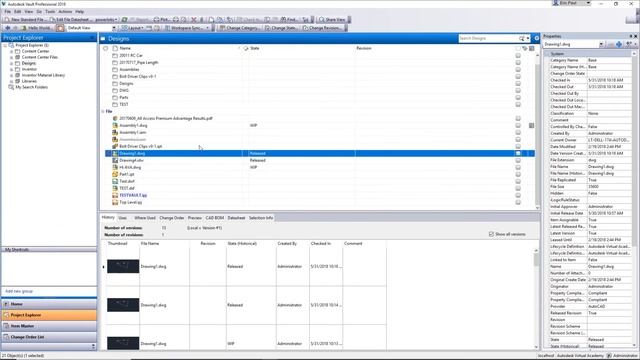Open the Tools menu
The image size is (640, 360).
coord(50,12)
